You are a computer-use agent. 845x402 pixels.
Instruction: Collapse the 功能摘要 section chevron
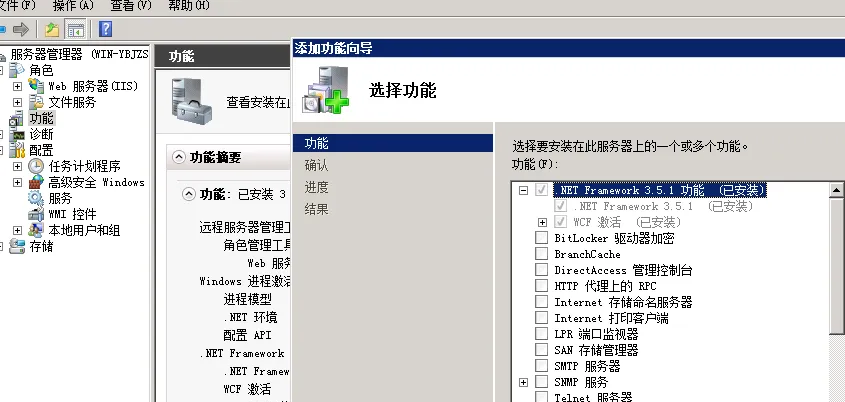pyautogui.click(x=178, y=157)
